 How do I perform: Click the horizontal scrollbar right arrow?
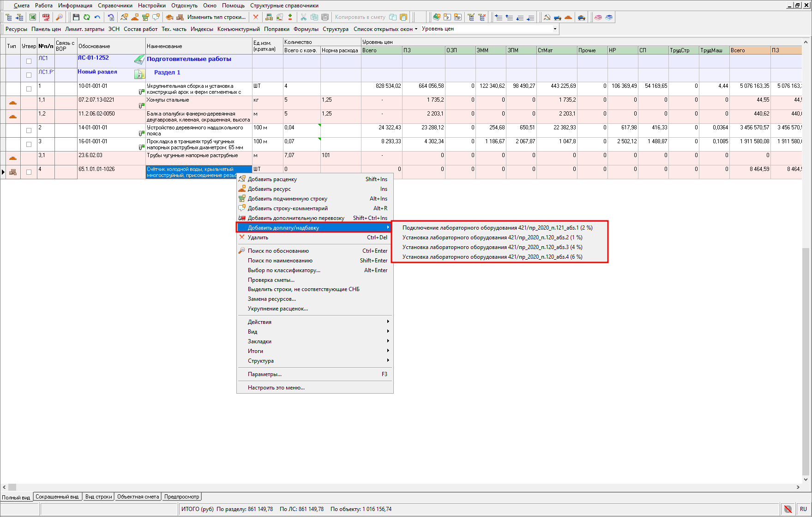[798, 487]
